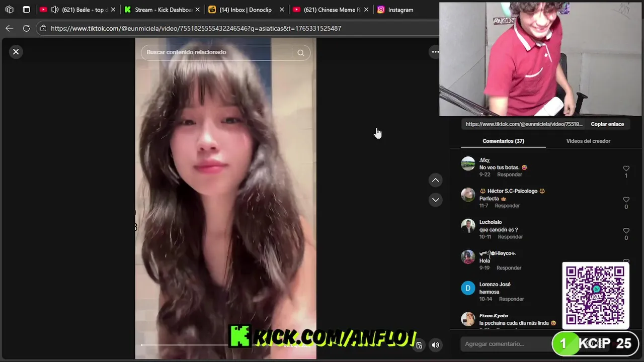Mute the video with speaker icon
The width and height of the screenshot is (644, 362).
(435, 345)
